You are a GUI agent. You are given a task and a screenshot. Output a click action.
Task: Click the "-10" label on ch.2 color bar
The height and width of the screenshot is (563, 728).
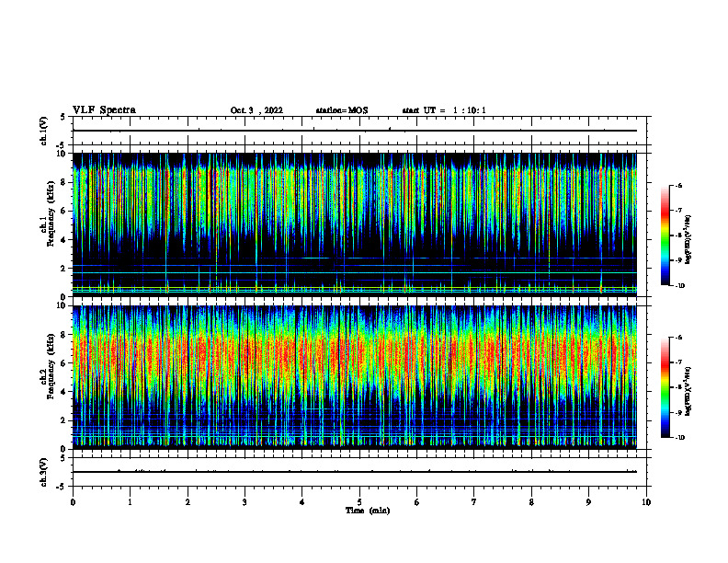680,438
